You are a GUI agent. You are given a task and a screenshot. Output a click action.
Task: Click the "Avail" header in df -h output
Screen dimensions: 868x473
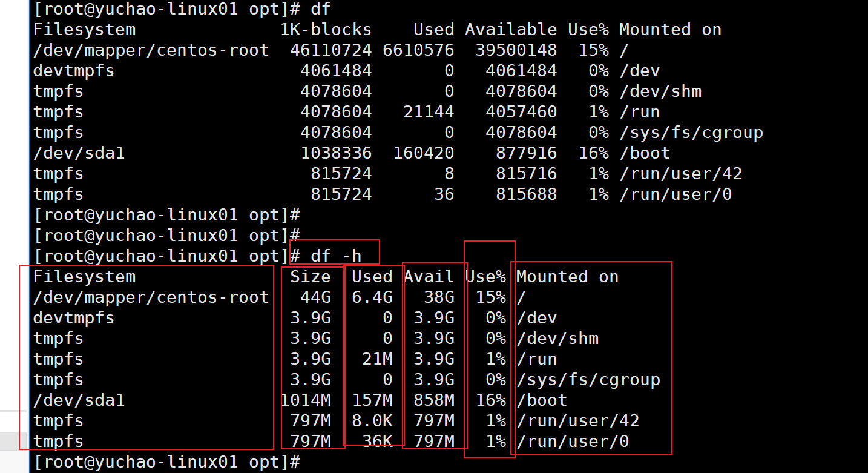point(429,277)
